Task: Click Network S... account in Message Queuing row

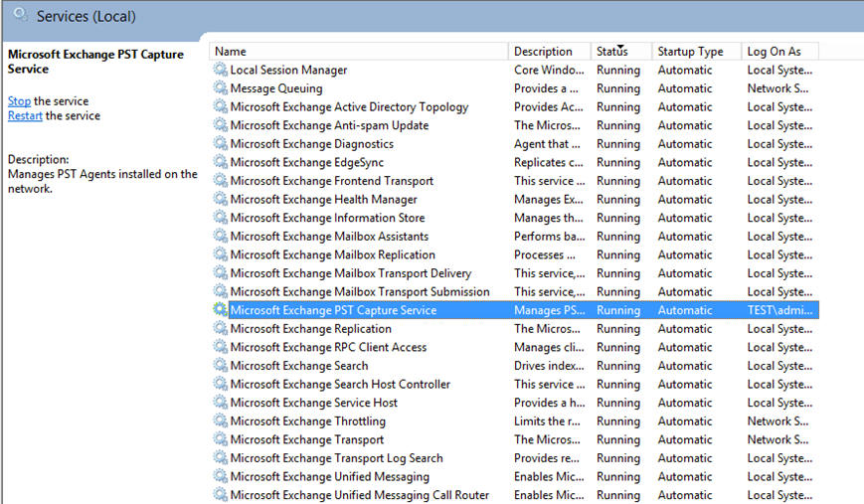Action: 778,88
